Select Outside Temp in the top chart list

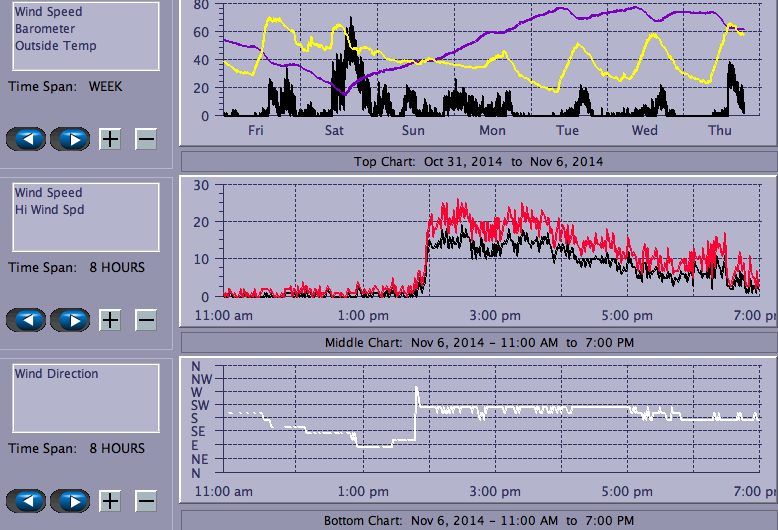55,46
